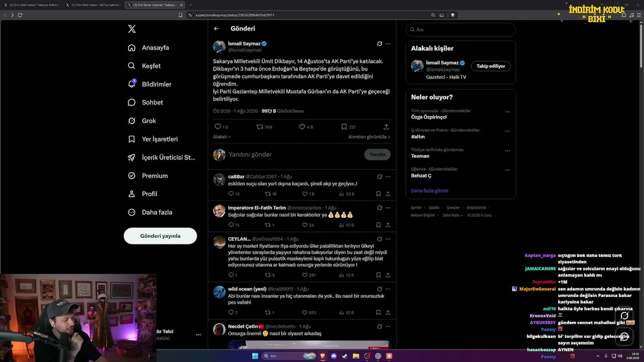
Task: Open the Keşfet explore page
Action: [145, 66]
